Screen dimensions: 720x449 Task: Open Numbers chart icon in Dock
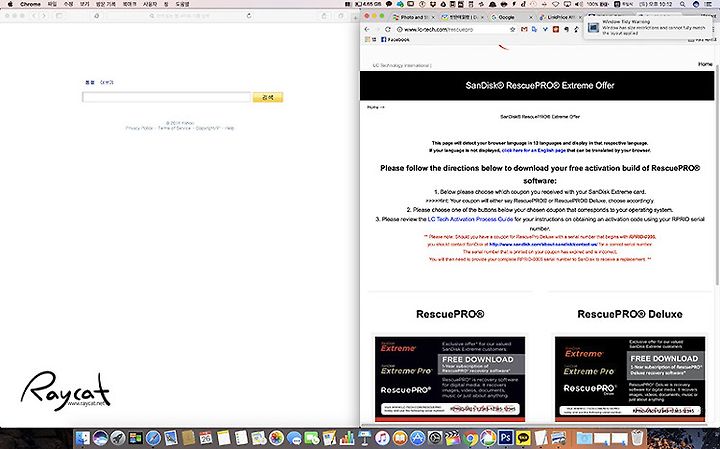pyautogui.click(x=347, y=438)
